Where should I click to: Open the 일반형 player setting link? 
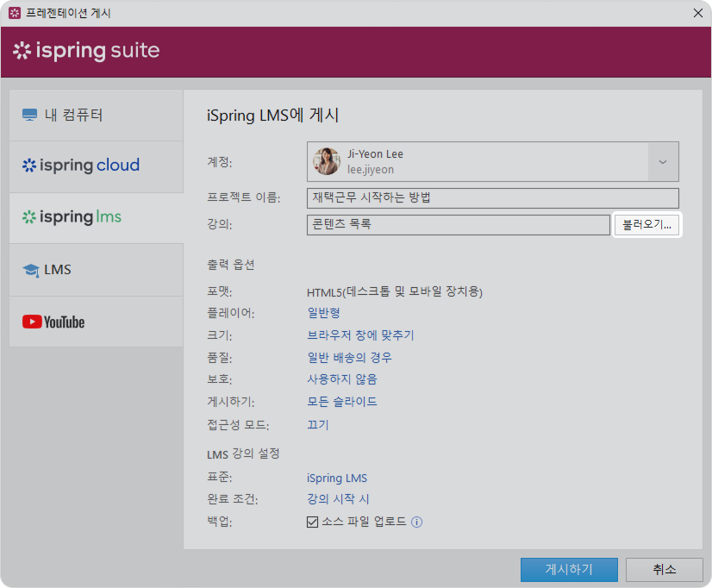323,313
